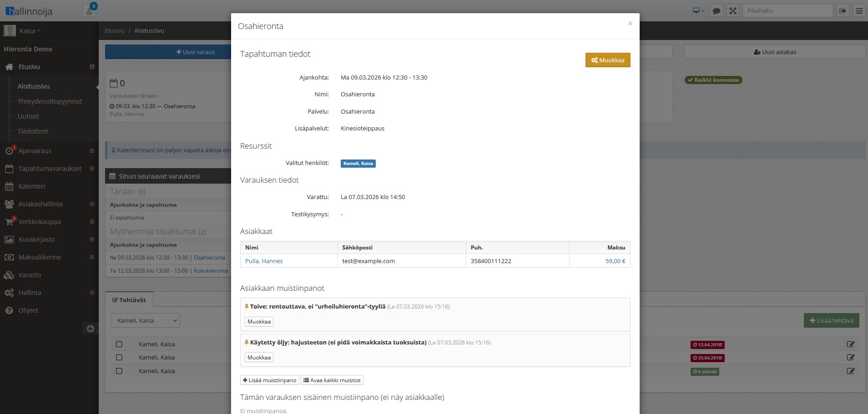Click the fullscreen expand icon in top bar
The width and height of the screenshot is (868, 414).
coord(733,11)
